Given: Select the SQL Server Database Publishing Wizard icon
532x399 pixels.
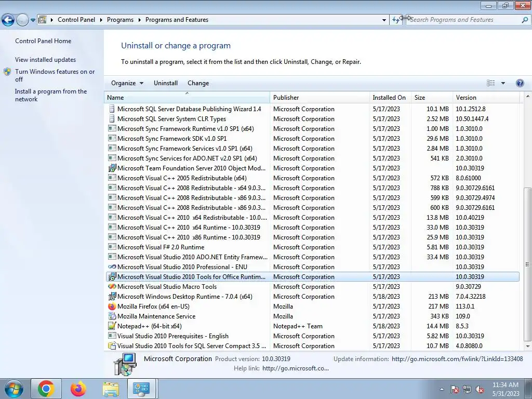Looking at the screenshot, I should click(x=112, y=109).
